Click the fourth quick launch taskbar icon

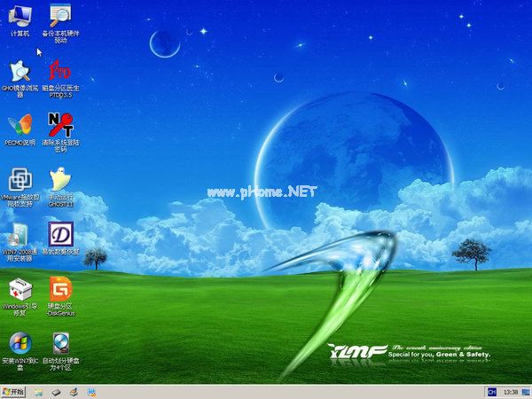(x=91, y=391)
